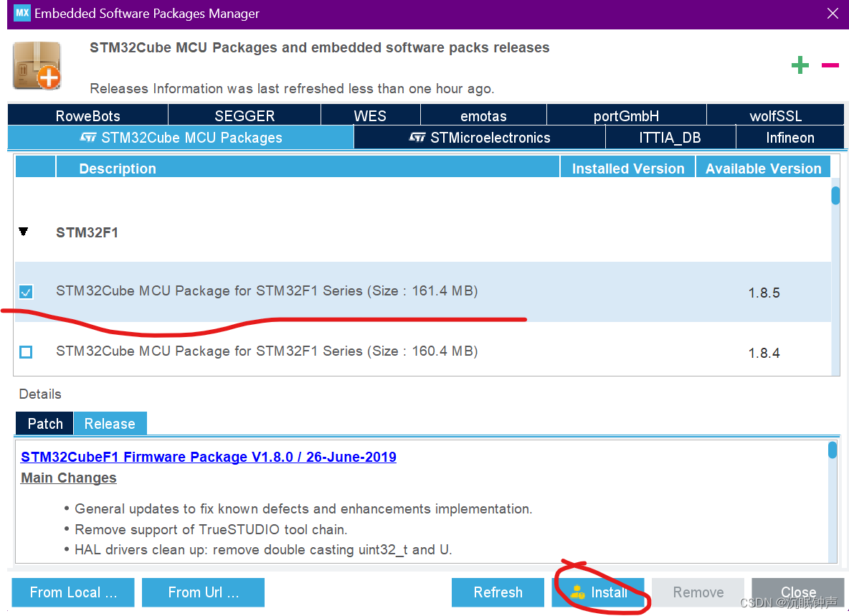The image size is (849, 616).
Task: Refresh the package list
Action: (x=498, y=592)
